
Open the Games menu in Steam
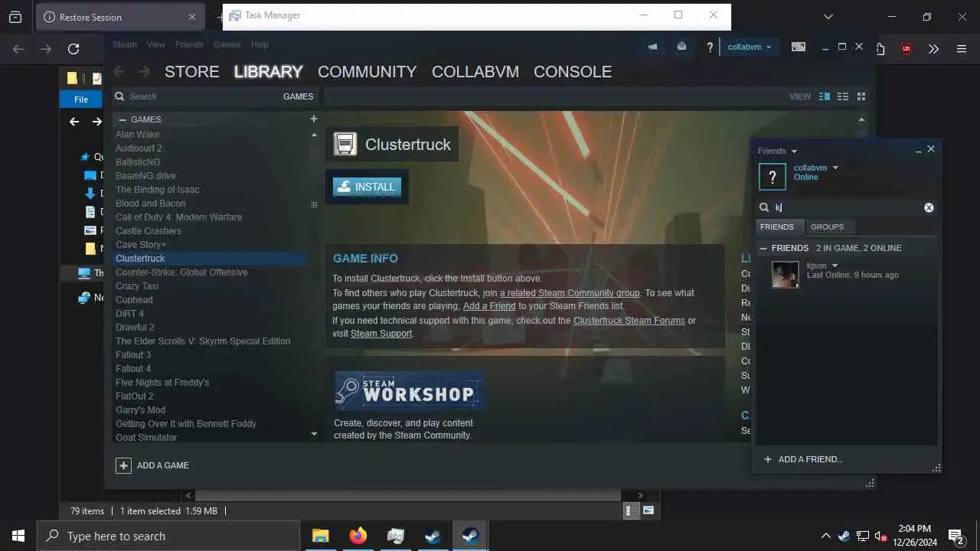[227, 44]
